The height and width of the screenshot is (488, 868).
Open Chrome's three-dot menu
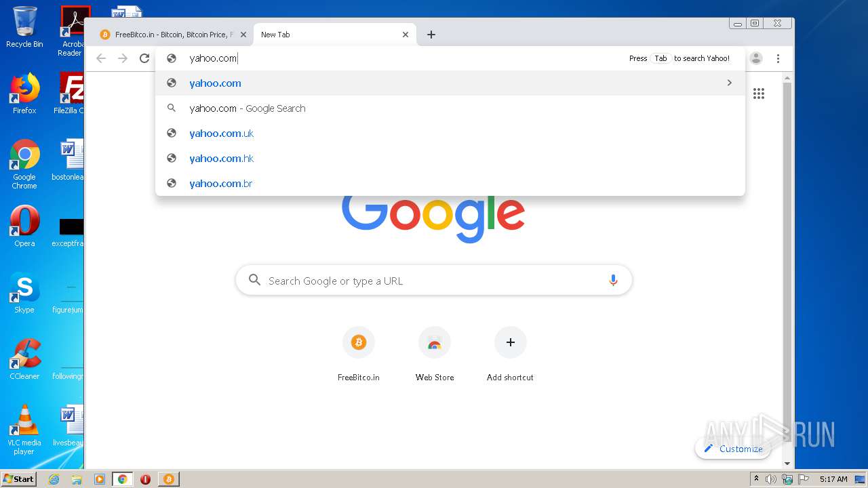(778, 58)
